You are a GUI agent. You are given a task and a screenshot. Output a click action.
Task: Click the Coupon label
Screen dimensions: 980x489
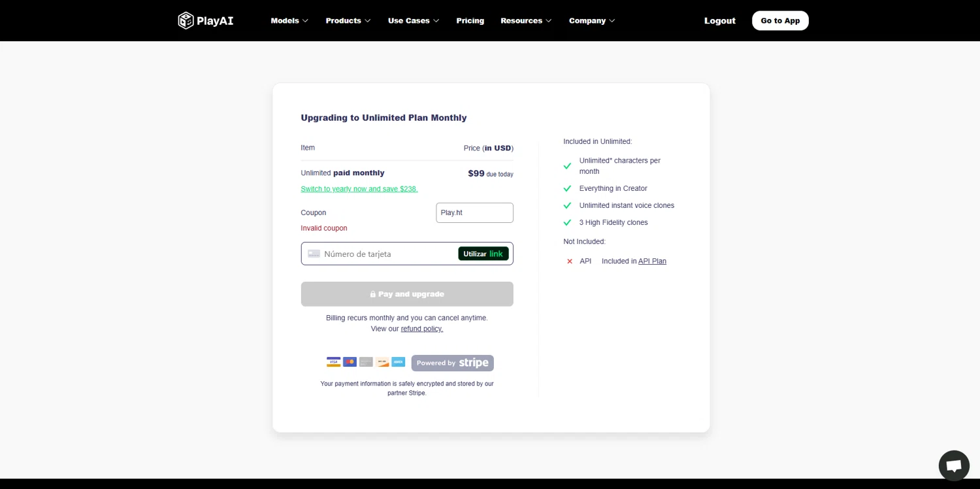314,212
